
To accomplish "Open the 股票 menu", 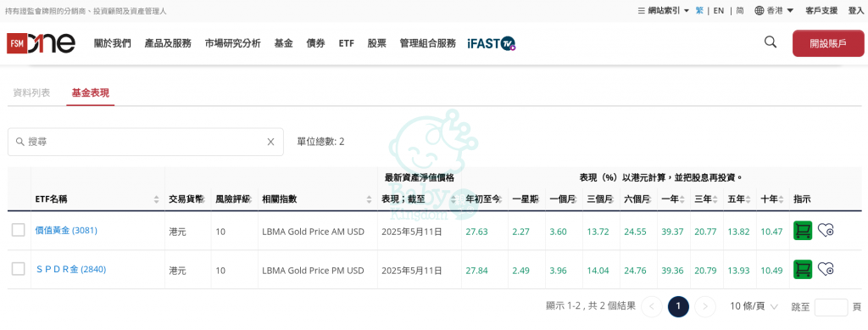I will [377, 43].
